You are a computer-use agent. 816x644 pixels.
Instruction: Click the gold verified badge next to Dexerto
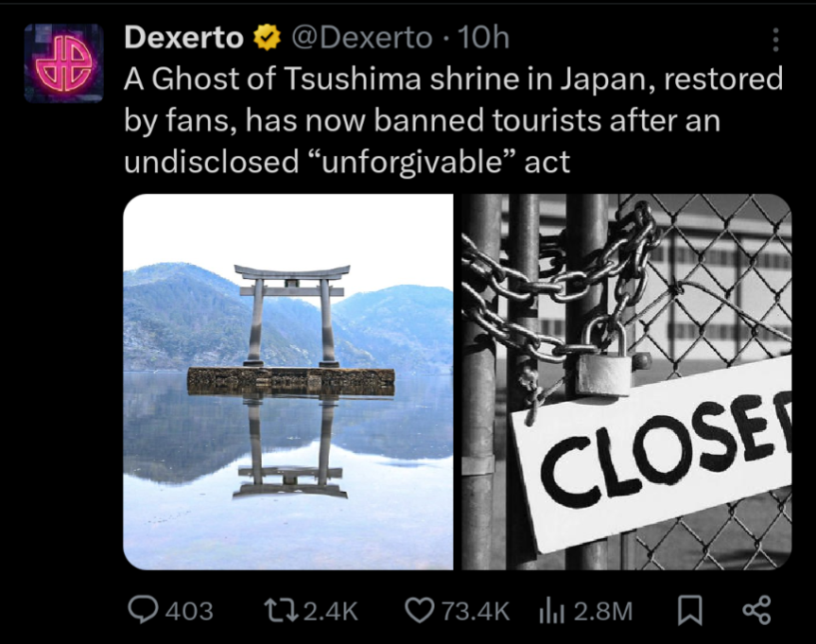(x=267, y=38)
